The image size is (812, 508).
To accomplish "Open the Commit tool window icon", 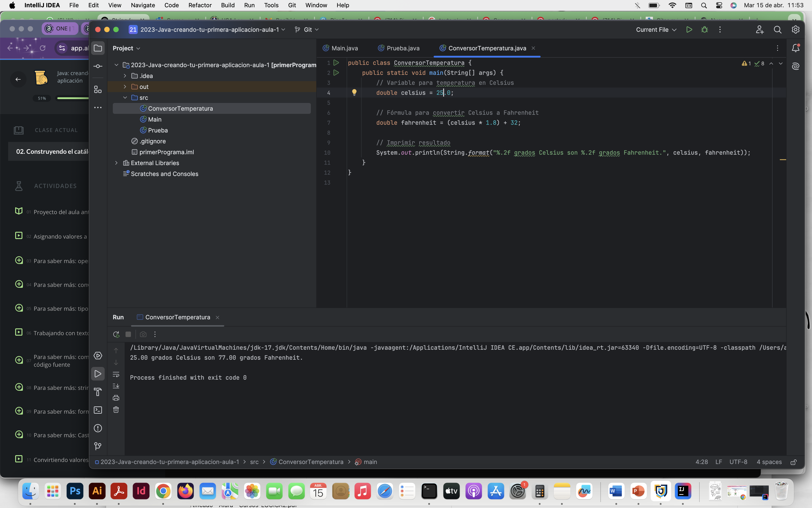I will click(x=98, y=66).
